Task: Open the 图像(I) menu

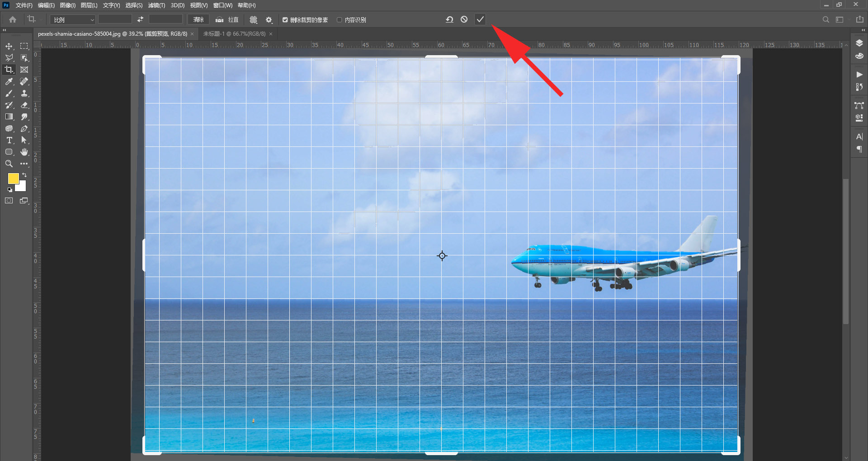Action: tap(68, 5)
